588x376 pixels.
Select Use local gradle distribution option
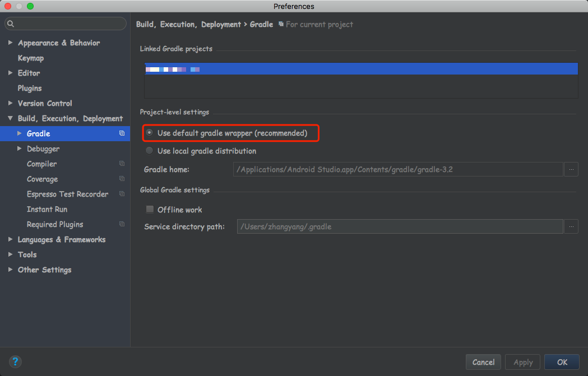click(x=150, y=151)
